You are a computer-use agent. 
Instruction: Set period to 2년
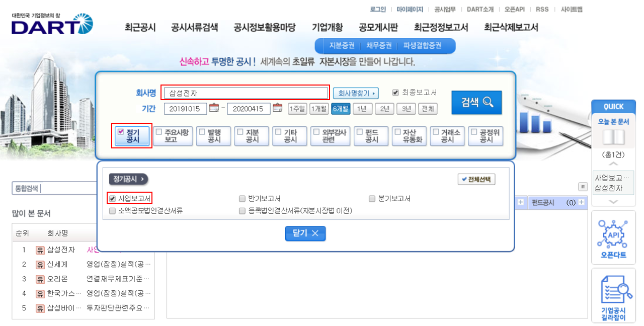coord(384,109)
